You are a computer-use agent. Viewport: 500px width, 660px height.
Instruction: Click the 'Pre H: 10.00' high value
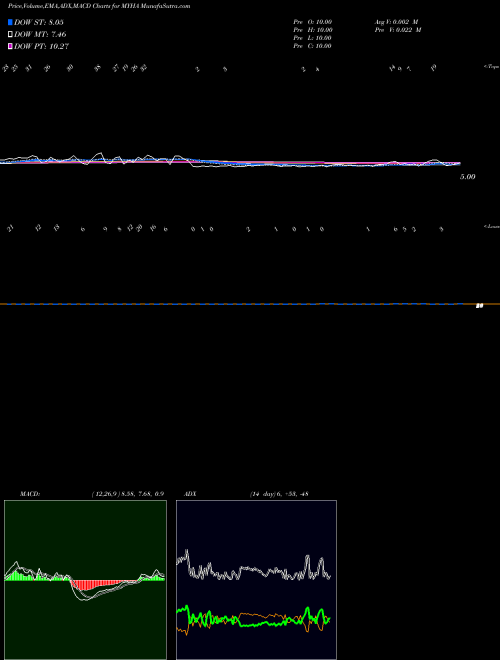[x=313, y=30]
